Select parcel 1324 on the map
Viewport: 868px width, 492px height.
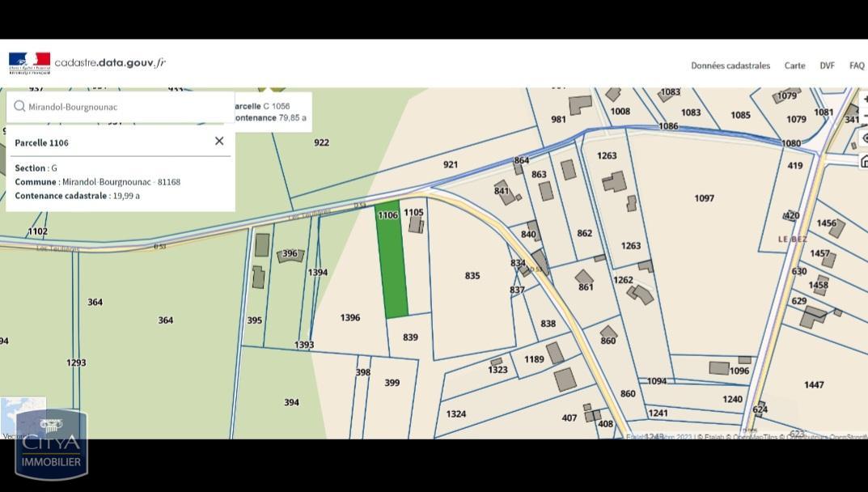point(455,414)
